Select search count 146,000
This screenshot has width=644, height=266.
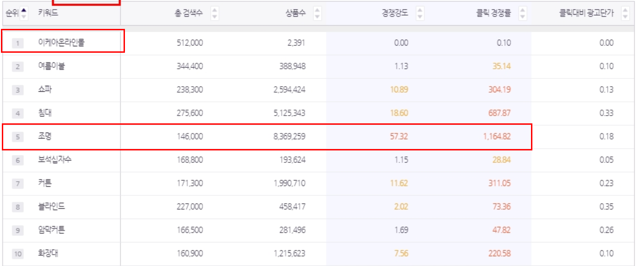[x=190, y=137]
